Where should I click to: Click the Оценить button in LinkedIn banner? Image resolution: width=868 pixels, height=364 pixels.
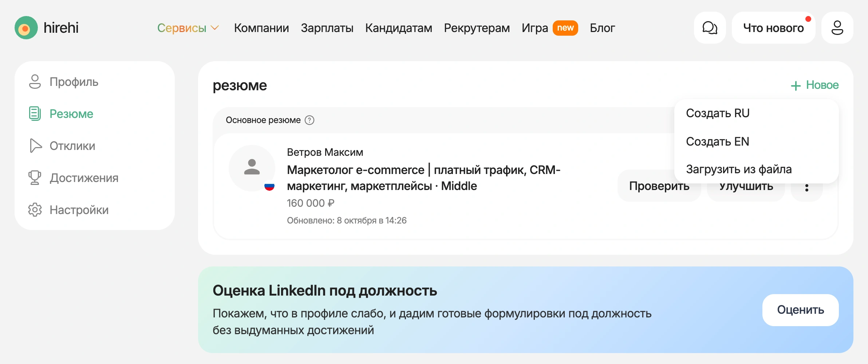pos(800,310)
